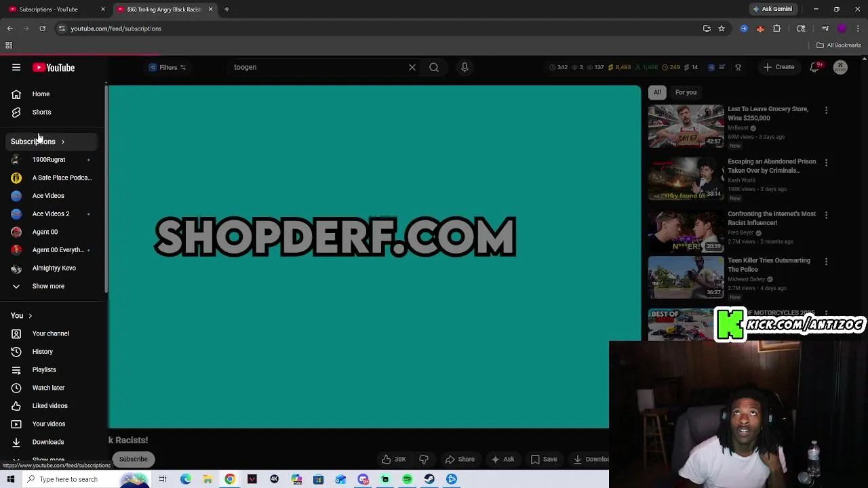Open All Bookmarks folder
Screen dimensions: 868x488
(x=838, y=45)
